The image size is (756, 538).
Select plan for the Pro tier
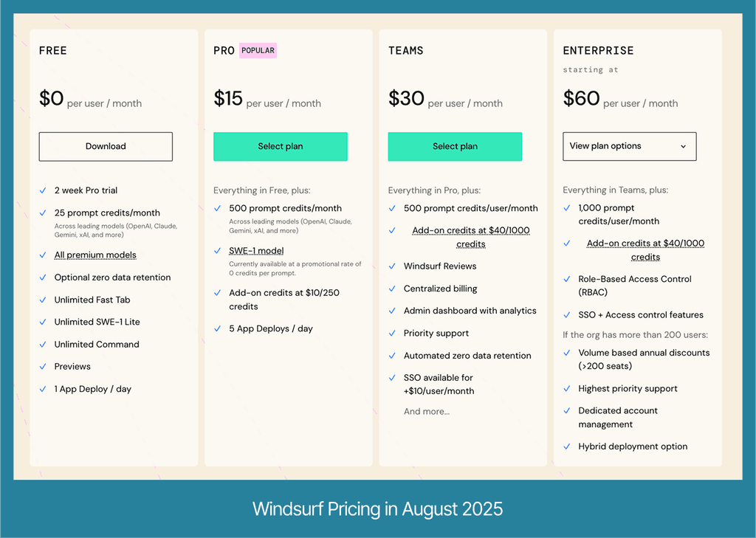pyautogui.click(x=280, y=146)
